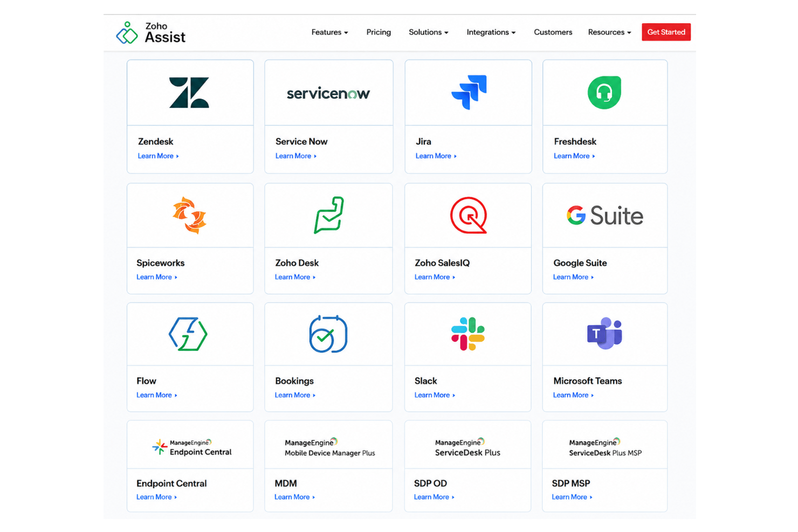Viewport: 798px width, 532px height.
Task: Expand the Features menu
Action: pos(329,32)
